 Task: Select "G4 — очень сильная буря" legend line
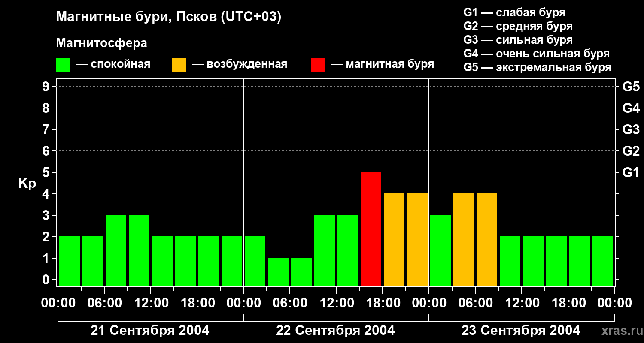pyautogui.click(x=537, y=54)
